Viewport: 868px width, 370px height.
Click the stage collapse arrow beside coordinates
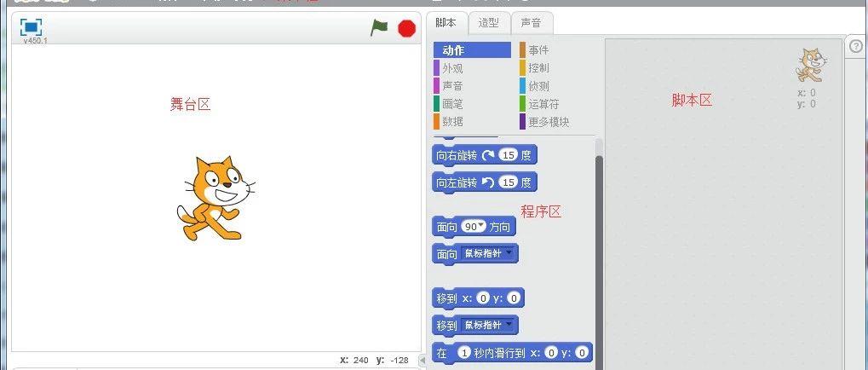pos(423,361)
